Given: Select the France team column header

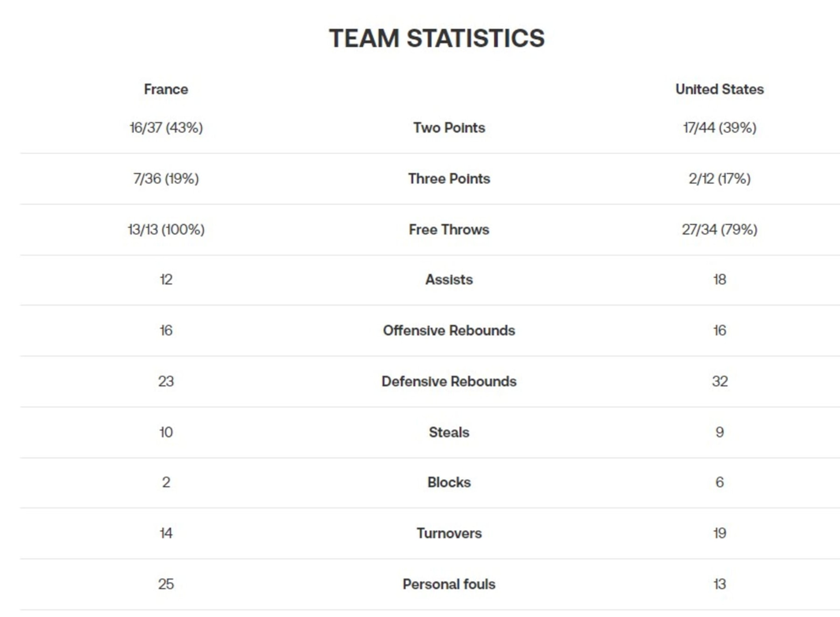Looking at the screenshot, I should click(166, 89).
